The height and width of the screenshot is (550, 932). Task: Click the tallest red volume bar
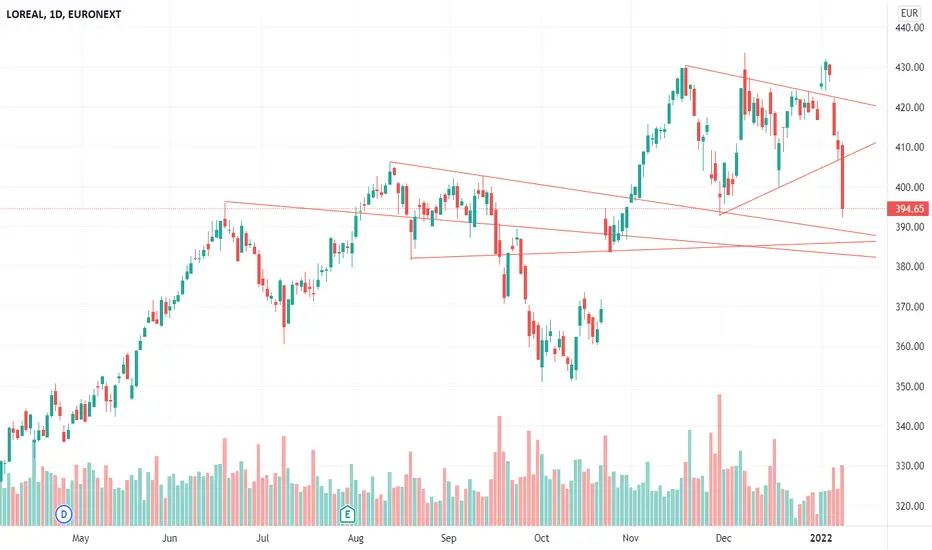719,460
